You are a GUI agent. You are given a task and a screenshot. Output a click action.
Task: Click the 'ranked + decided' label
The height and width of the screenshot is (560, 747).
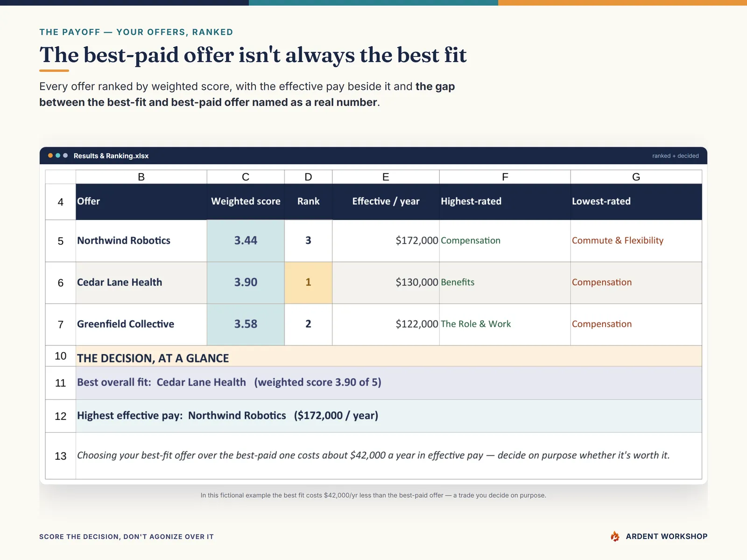click(x=675, y=156)
